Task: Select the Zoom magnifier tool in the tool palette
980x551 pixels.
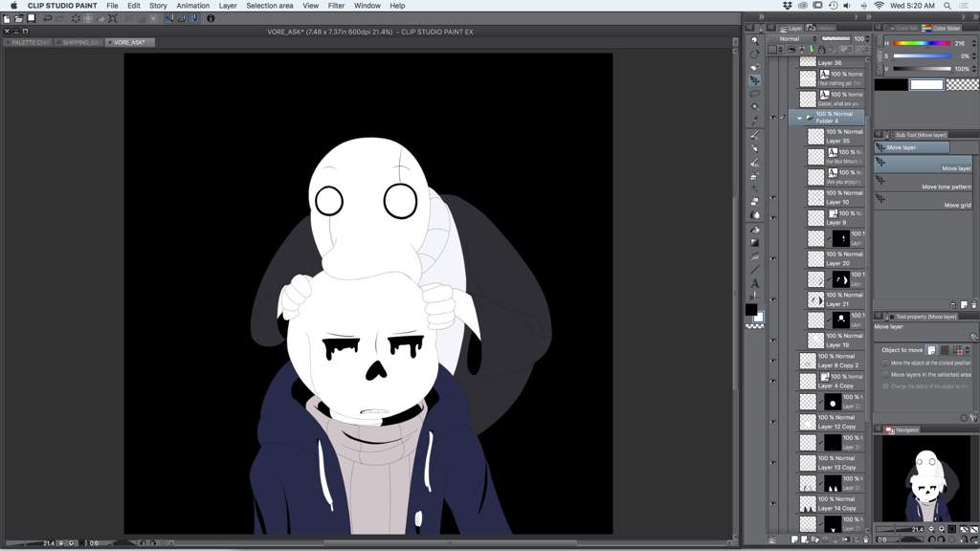Action: [x=755, y=40]
